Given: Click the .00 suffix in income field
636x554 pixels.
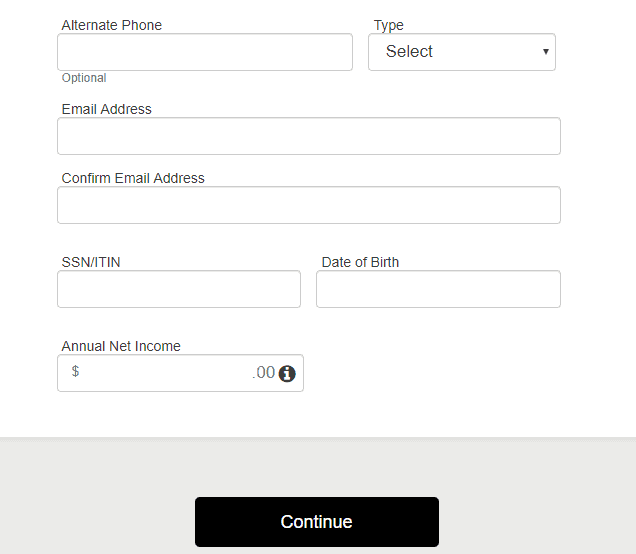Looking at the screenshot, I should pos(264,372).
